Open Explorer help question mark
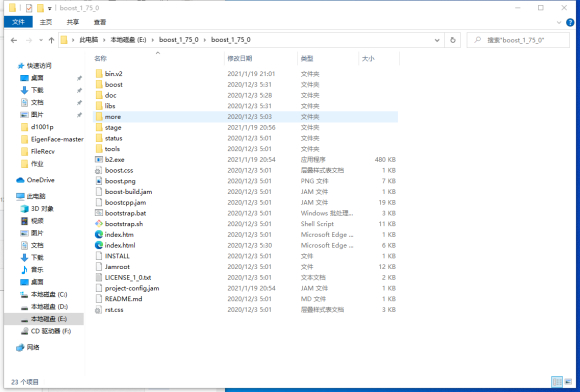The image size is (580, 392). click(570, 23)
